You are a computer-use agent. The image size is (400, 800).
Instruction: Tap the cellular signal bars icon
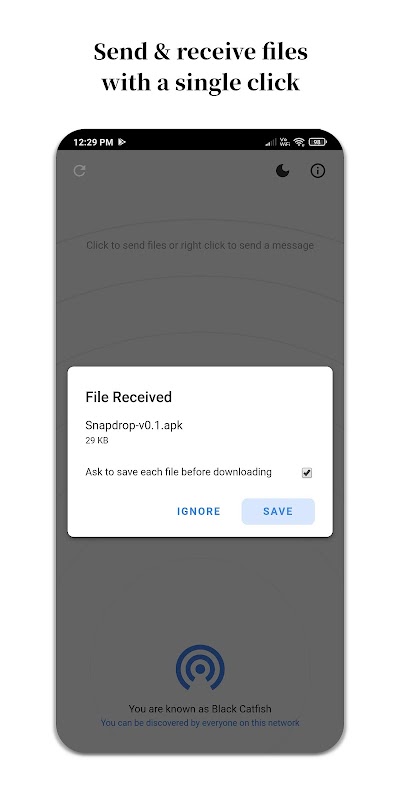click(x=271, y=142)
